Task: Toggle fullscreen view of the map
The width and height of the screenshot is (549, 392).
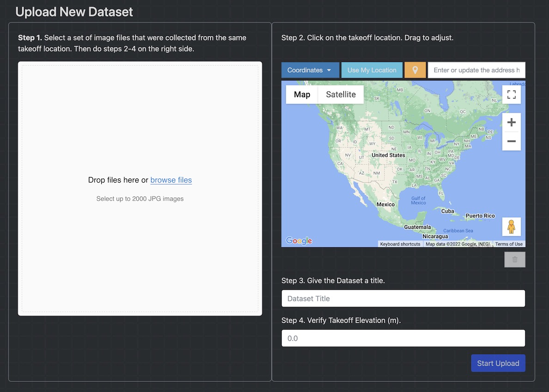Action: [x=511, y=95]
